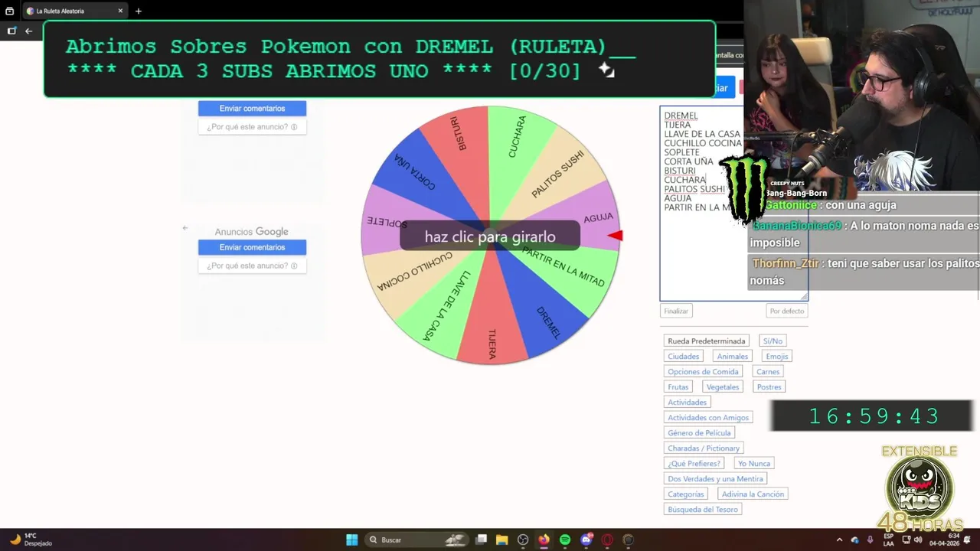Select the Sí/No preset

[x=773, y=341]
